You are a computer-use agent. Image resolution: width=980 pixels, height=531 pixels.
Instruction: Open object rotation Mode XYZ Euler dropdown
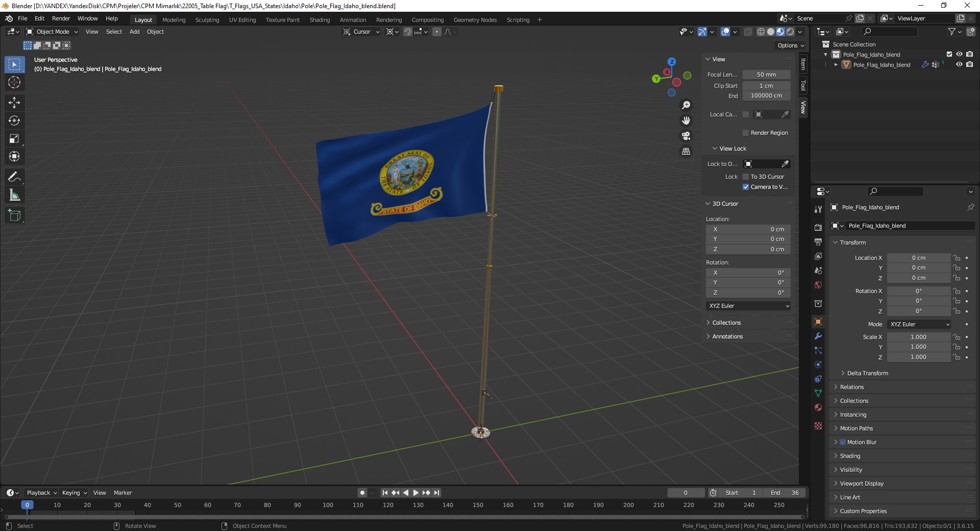(919, 324)
